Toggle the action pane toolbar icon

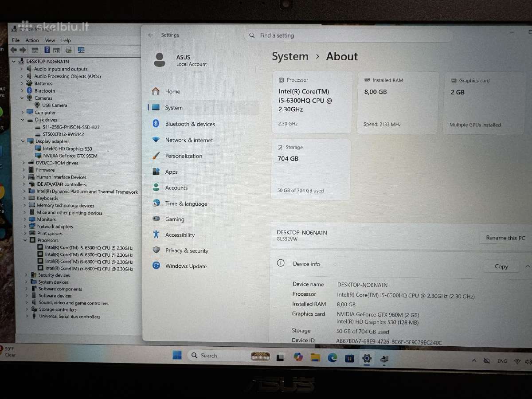[56, 50]
